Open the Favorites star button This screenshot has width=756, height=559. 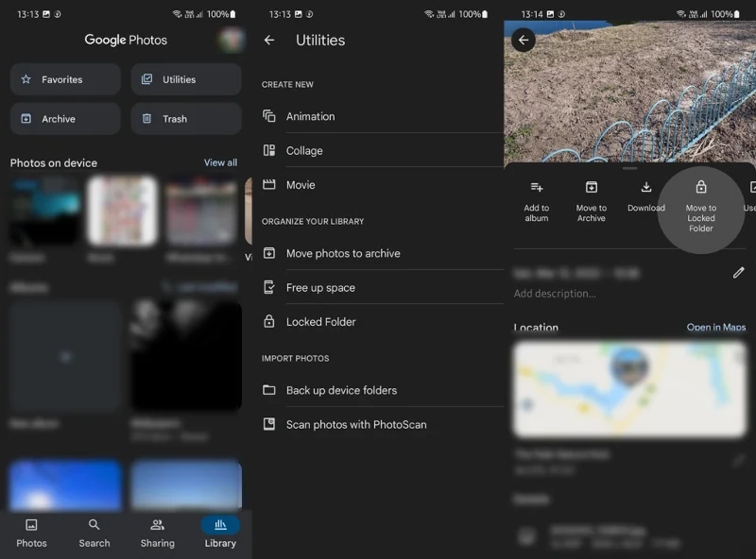[x=65, y=79]
